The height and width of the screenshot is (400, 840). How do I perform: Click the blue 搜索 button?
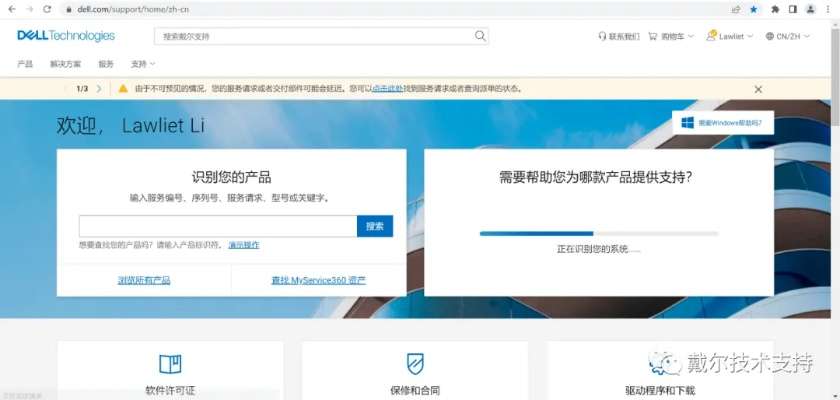375,226
